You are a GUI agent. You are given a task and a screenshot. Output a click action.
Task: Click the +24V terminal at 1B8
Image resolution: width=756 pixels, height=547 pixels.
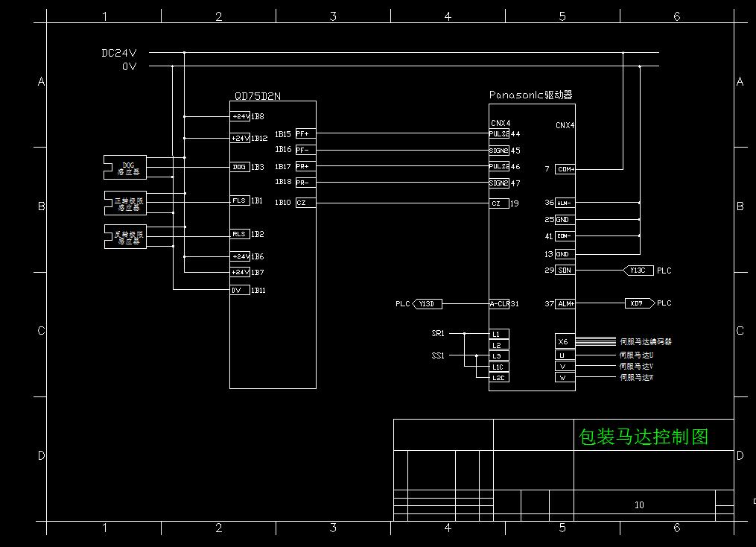click(x=240, y=116)
